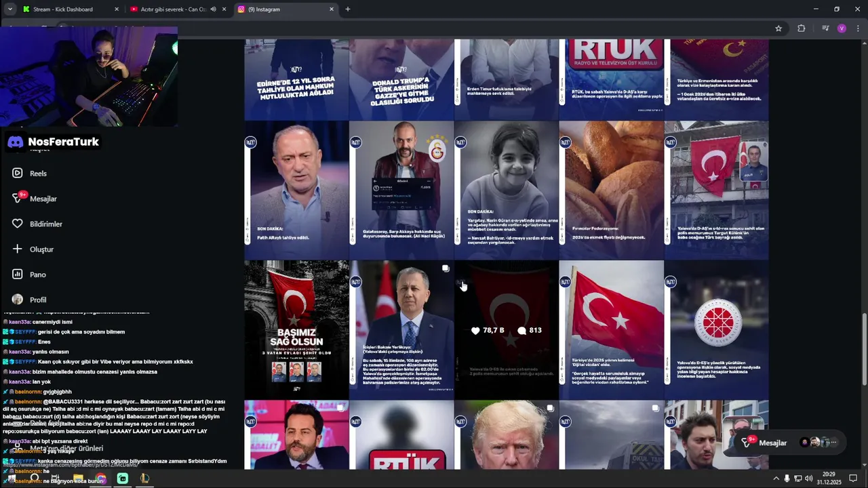
Task: Open the İçişleri Bakanı Yerlikaya post
Action: click(401, 330)
